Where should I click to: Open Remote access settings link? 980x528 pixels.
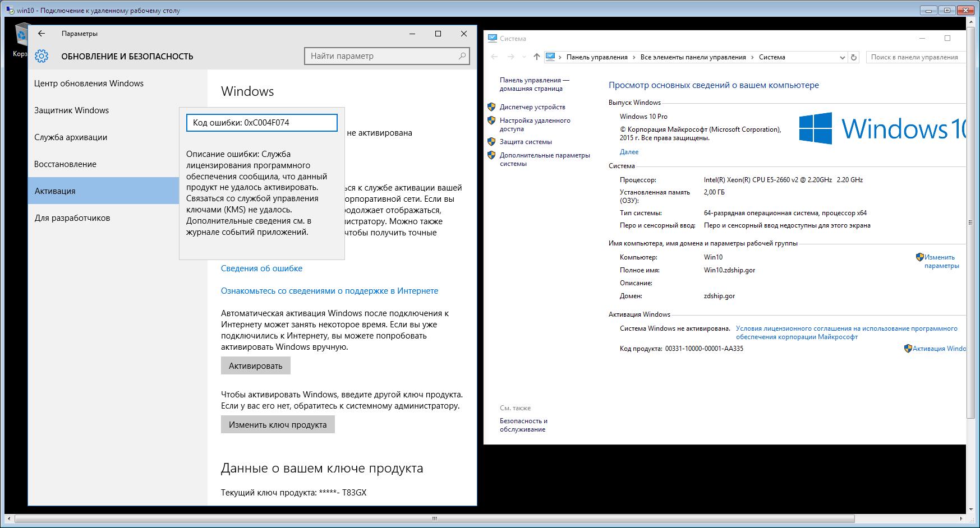(x=535, y=124)
